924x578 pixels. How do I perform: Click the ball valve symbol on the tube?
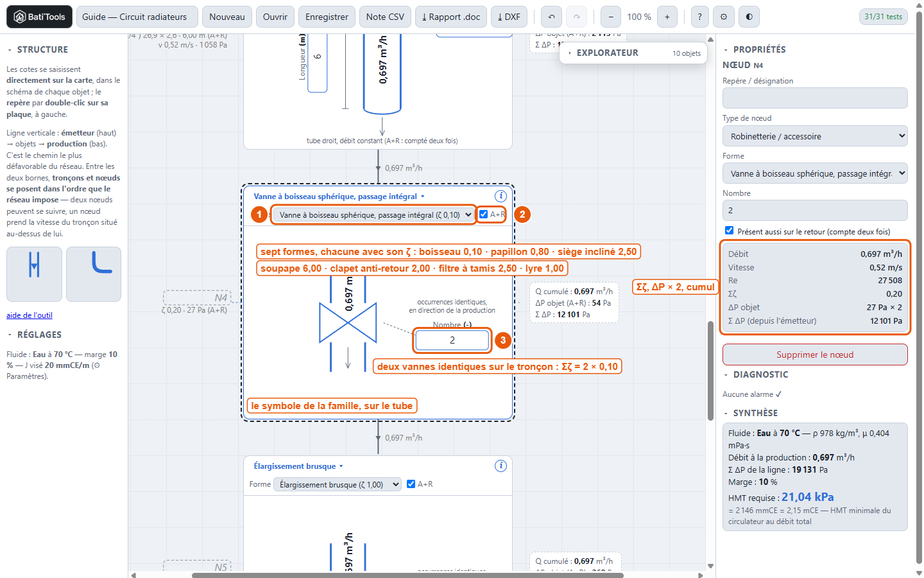pyautogui.click(x=348, y=322)
